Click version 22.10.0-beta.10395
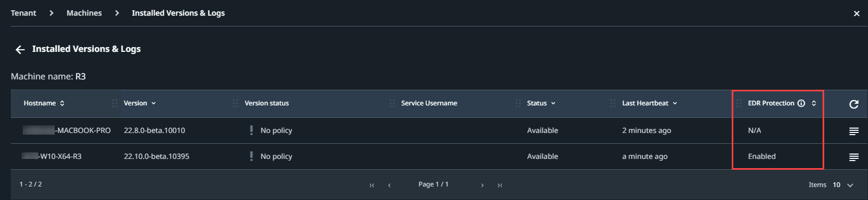Image resolution: width=868 pixels, height=200 pixels. point(156,156)
